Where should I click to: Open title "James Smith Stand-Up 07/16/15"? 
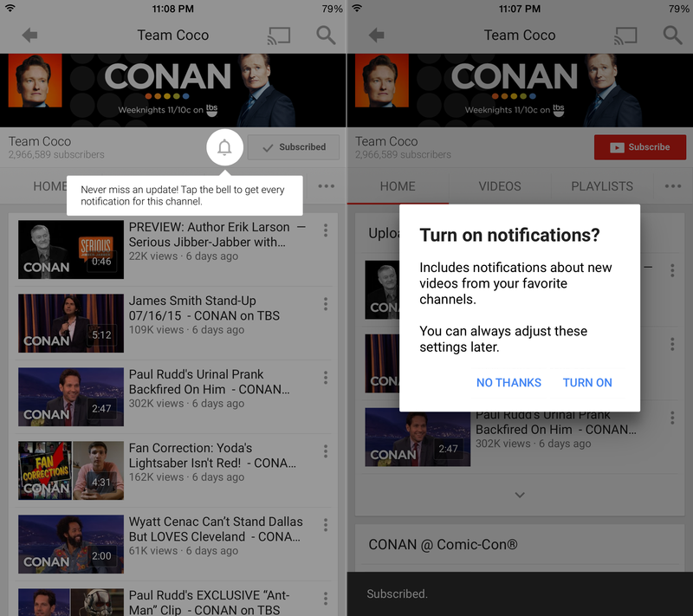tap(204, 308)
